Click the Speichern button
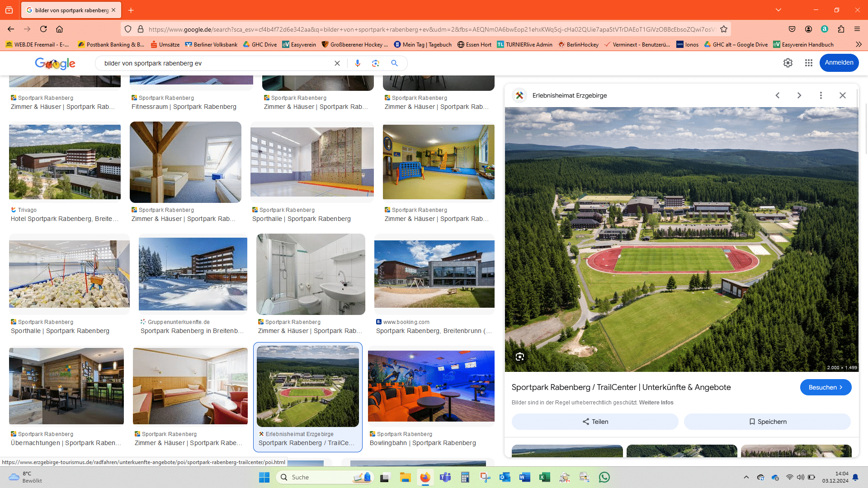Image resolution: width=868 pixels, height=488 pixels. pos(767,422)
